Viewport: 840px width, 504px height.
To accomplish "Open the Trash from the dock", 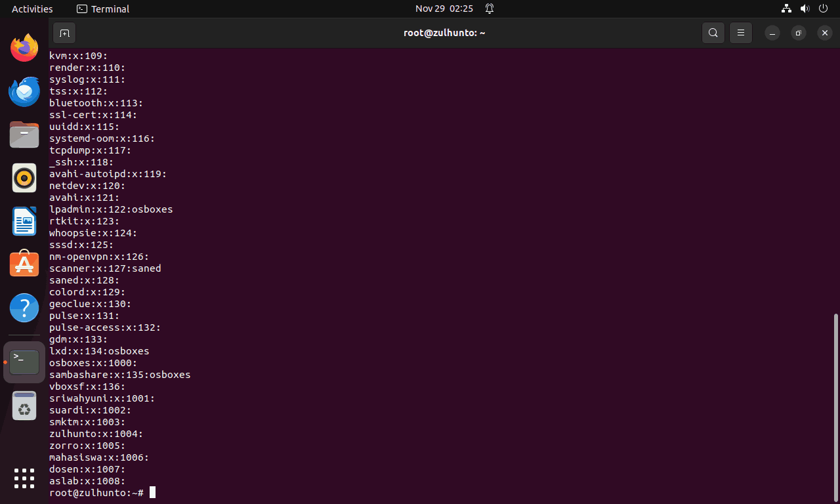I will click(x=24, y=406).
